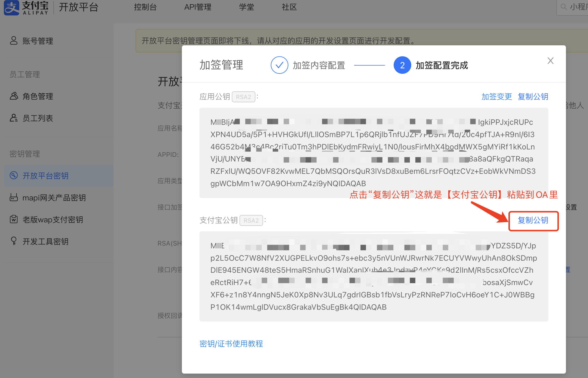Click the mapi网关产品密钥 gateway icon

(14, 197)
